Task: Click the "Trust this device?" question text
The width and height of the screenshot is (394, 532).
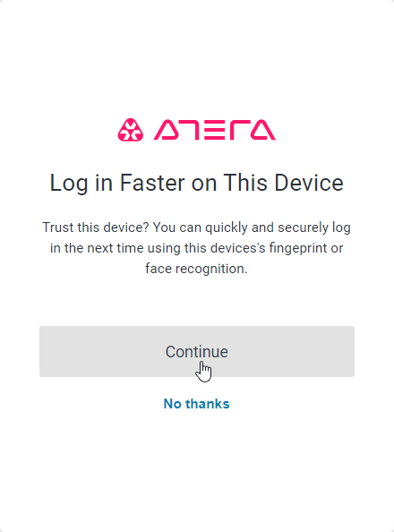Action: (96, 227)
